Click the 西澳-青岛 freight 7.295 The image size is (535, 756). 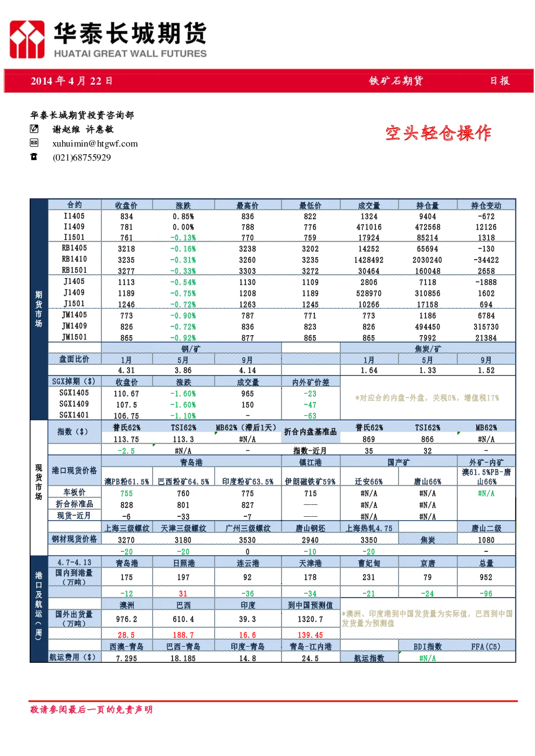click(126, 658)
